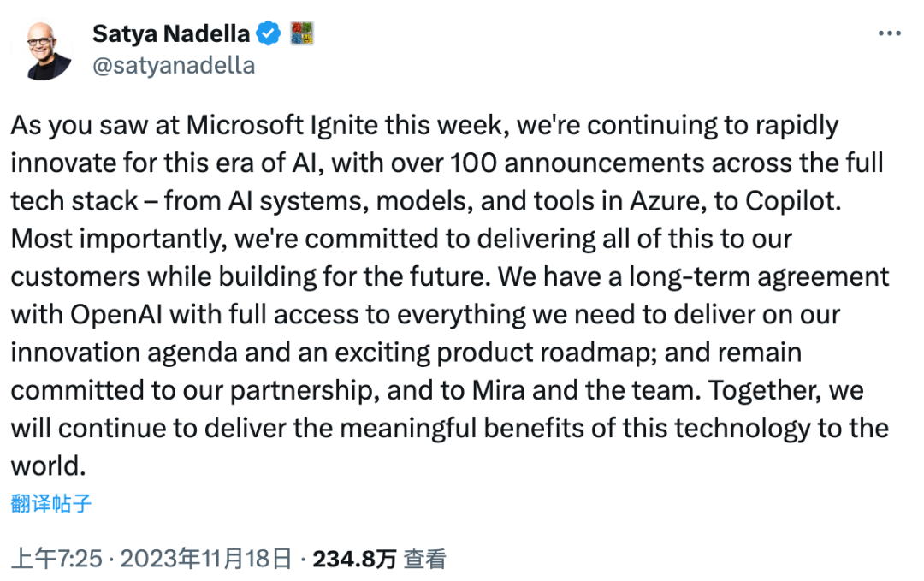Click the word "Azure" in the post
The width and height of the screenshot is (924, 581).
666,202
